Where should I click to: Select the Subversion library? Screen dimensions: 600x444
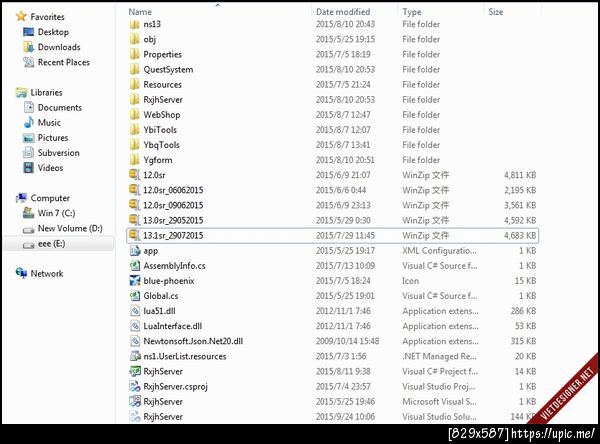coord(59,153)
